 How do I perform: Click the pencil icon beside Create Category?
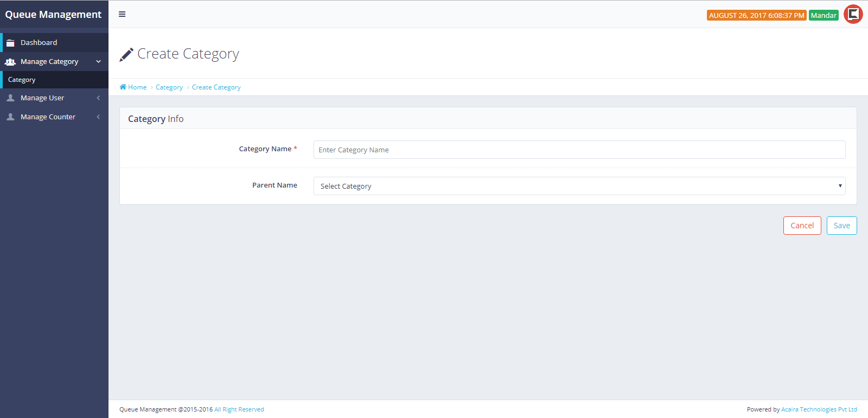pyautogui.click(x=126, y=54)
